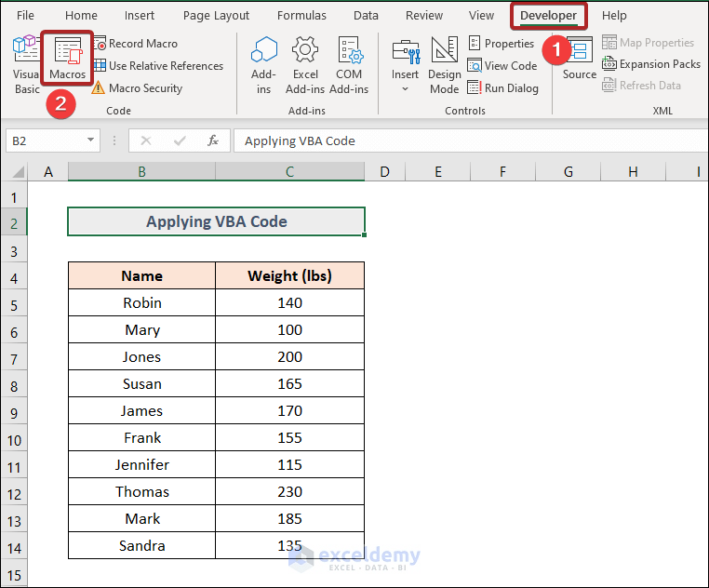The width and height of the screenshot is (709, 588).
Task: Select the cell containing Jennifer
Action: (x=142, y=464)
